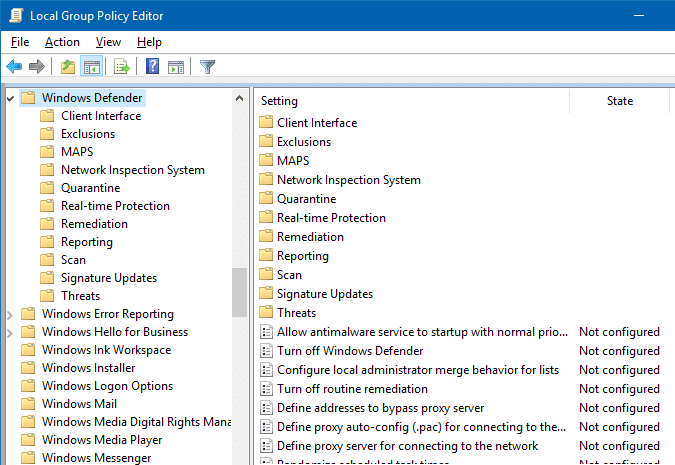
Task: Click folder icon of Quarantine in right pane
Action: (266, 198)
